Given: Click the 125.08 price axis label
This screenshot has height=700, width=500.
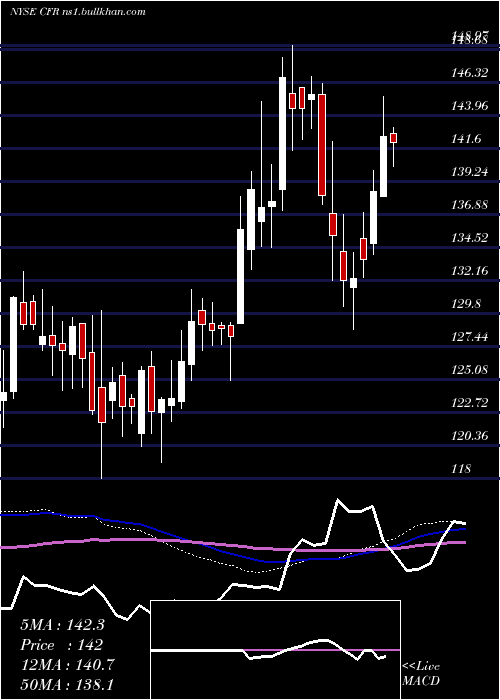Looking at the screenshot, I should pyautogui.click(x=470, y=370).
